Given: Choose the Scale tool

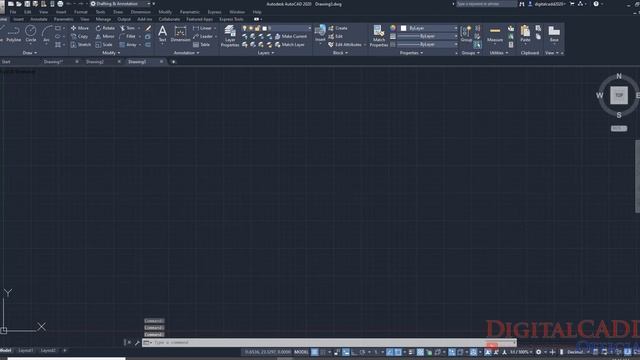Looking at the screenshot, I should click(104, 44).
